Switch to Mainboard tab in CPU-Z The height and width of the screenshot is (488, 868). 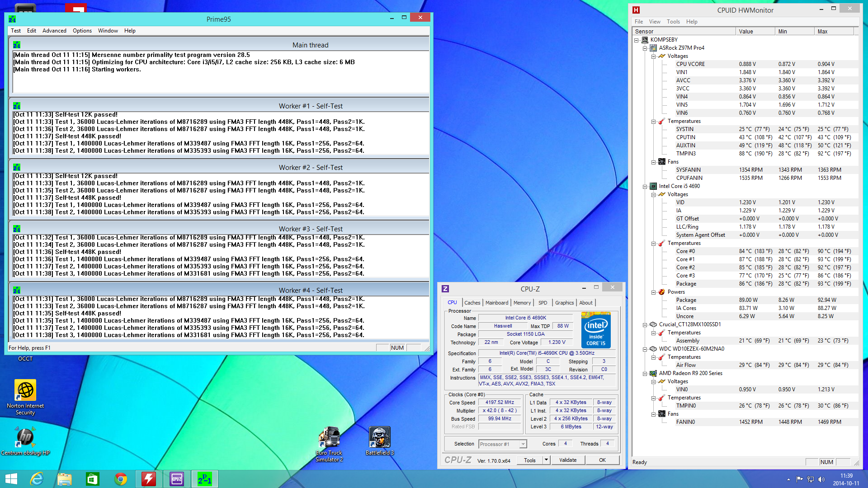pos(496,303)
